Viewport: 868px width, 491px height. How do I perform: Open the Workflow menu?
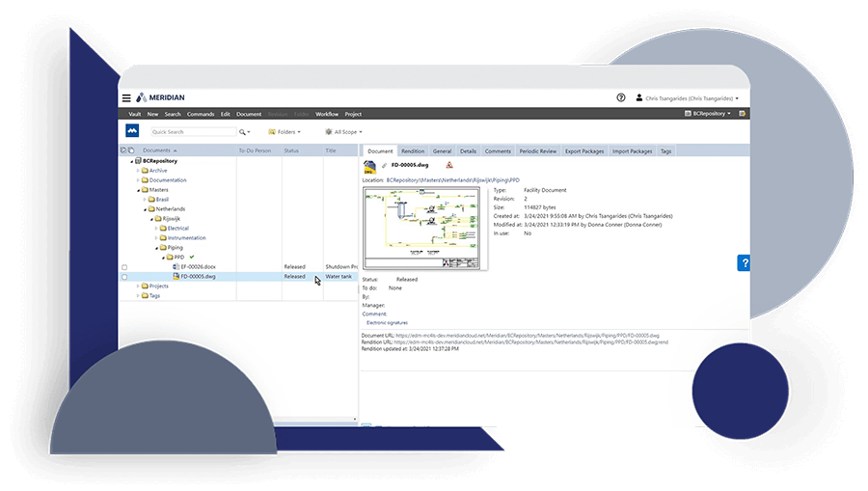coord(327,114)
